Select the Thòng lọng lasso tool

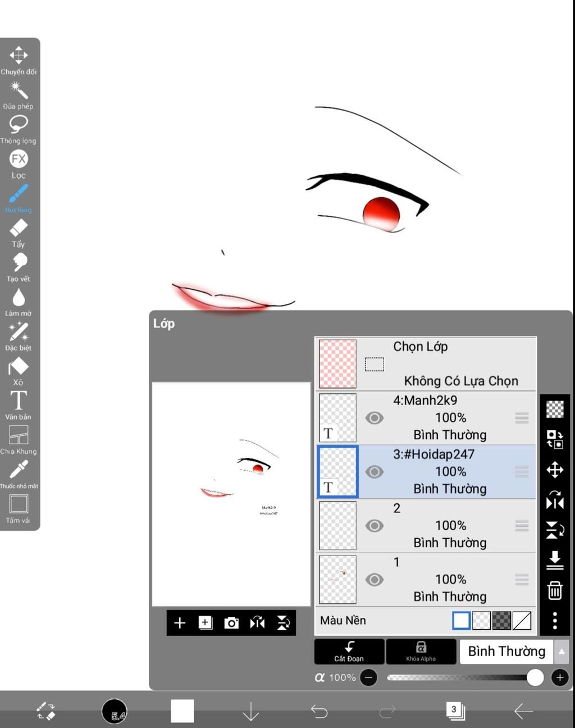[19, 129]
